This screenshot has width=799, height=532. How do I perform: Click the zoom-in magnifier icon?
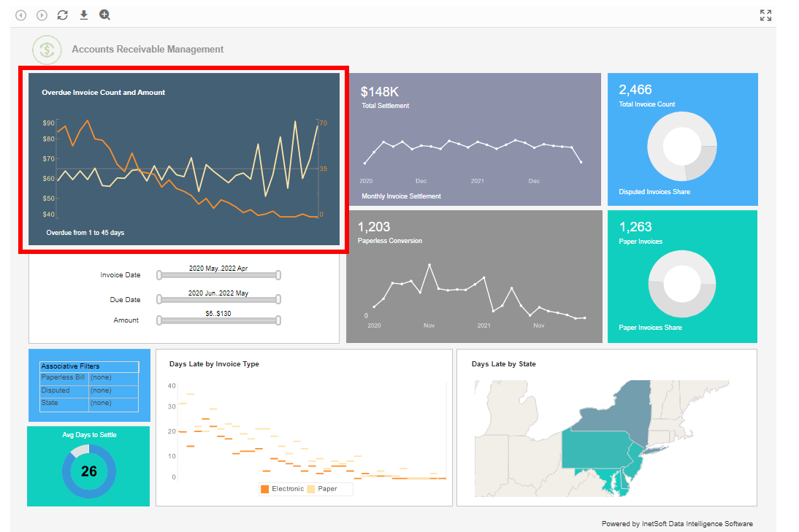pos(104,15)
